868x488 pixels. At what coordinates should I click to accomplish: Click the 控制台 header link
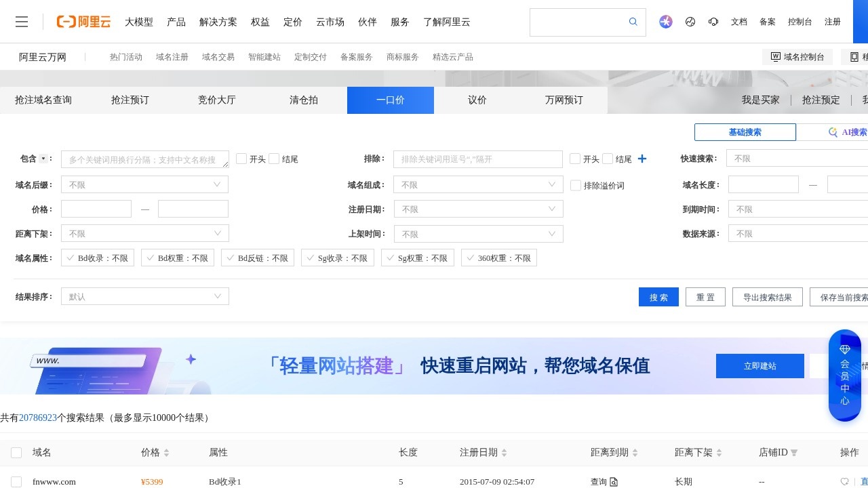point(800,22)
